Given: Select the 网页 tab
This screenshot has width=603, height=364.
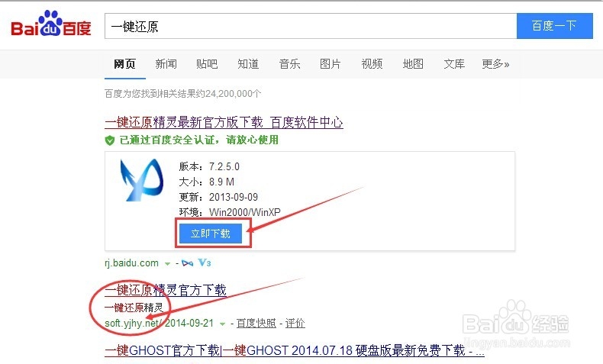Looking at the screenshot, I should [x=124, y=64].
